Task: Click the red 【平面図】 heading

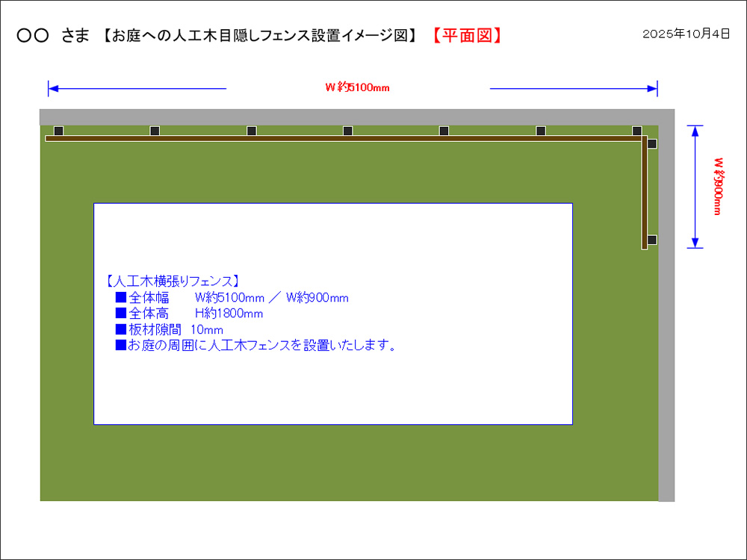Action: coord(467,36)
